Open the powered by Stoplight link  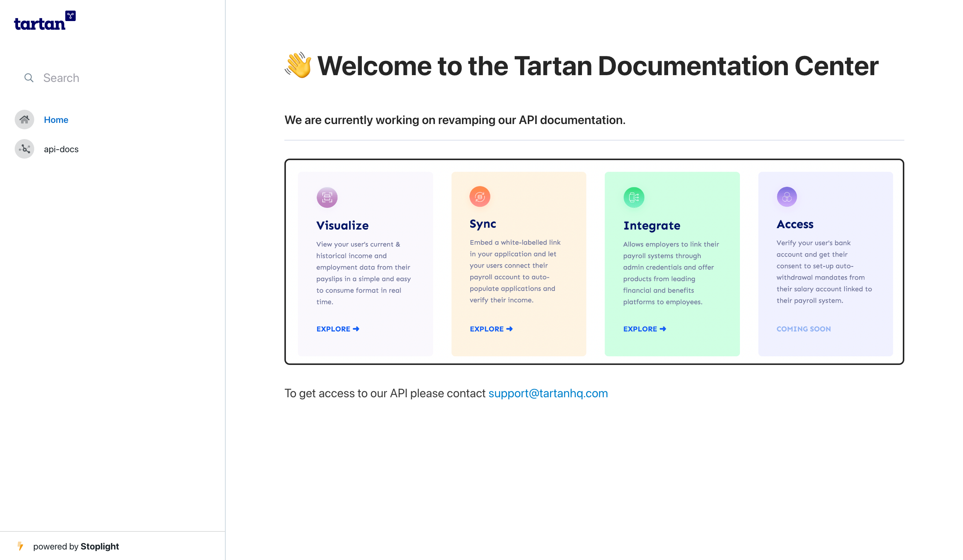[76, 546]
